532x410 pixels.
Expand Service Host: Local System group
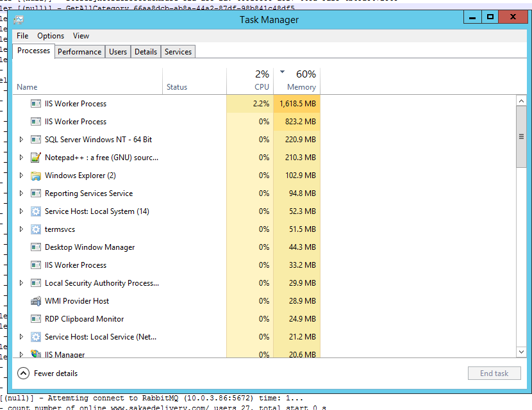click(x=21, y=211)
